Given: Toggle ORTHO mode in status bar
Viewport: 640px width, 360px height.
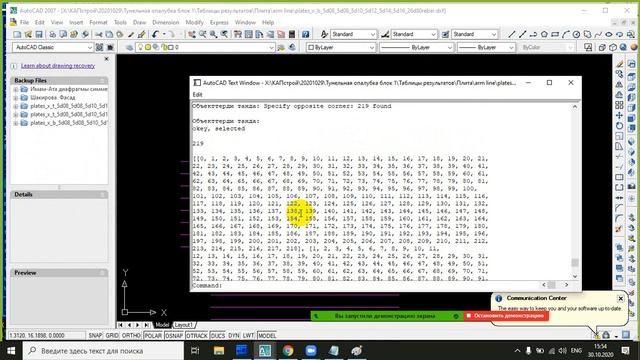Looking at the screenshot, I should [131, 336].
